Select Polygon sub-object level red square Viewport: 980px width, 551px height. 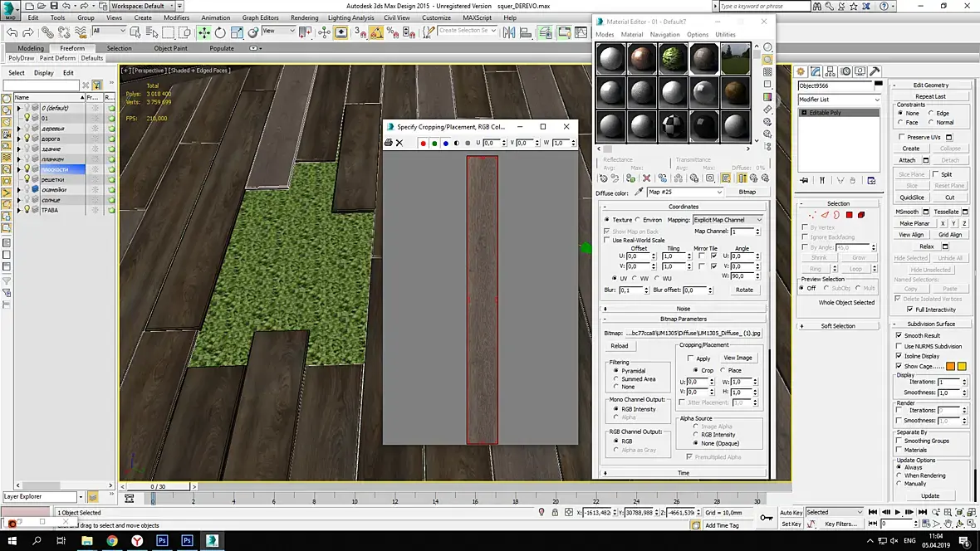(x=850, y=215)
